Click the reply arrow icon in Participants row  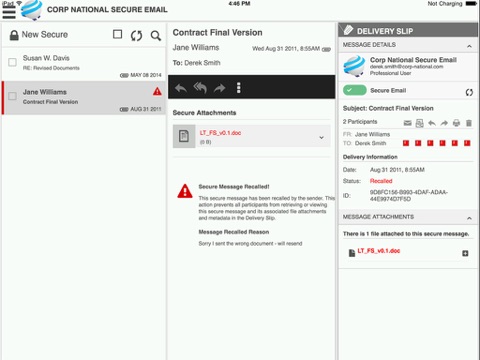tap(432, 123)
